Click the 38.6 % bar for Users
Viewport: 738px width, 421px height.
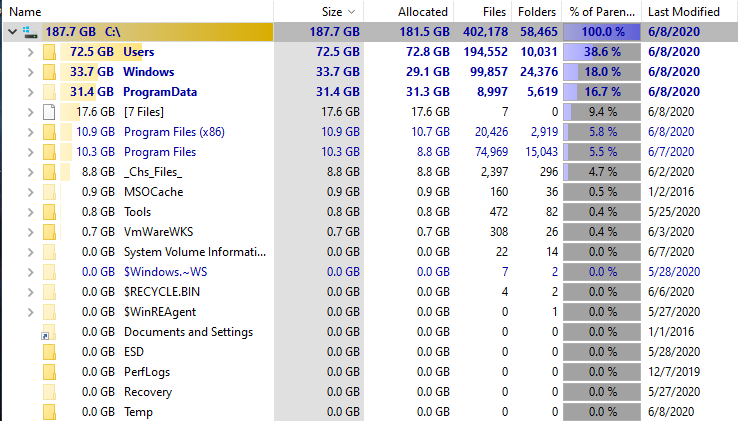tap(602, 52)
